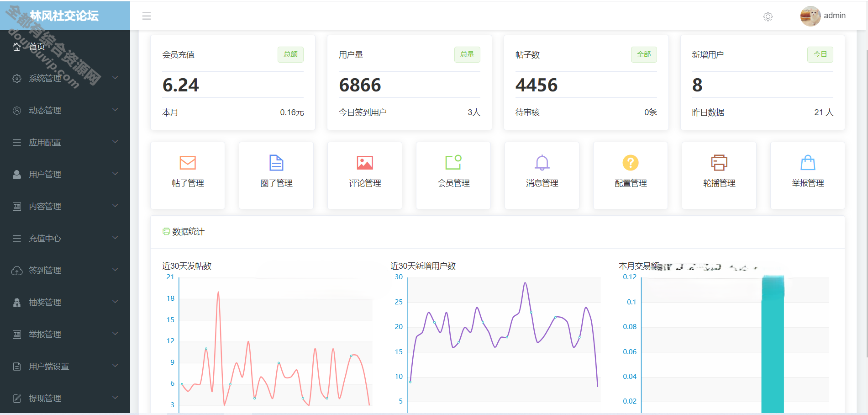Screen dimensions: 868x415
Task: Click the 总量 tag on 用户量 card
Action: point(467,54)
